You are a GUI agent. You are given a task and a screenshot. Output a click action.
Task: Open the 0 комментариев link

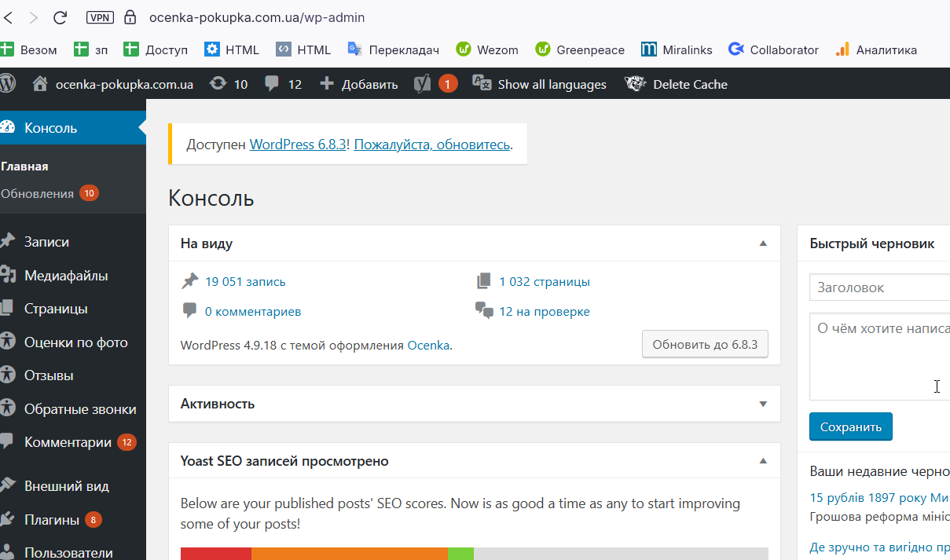pyautogui.click(x=253, y=311)
